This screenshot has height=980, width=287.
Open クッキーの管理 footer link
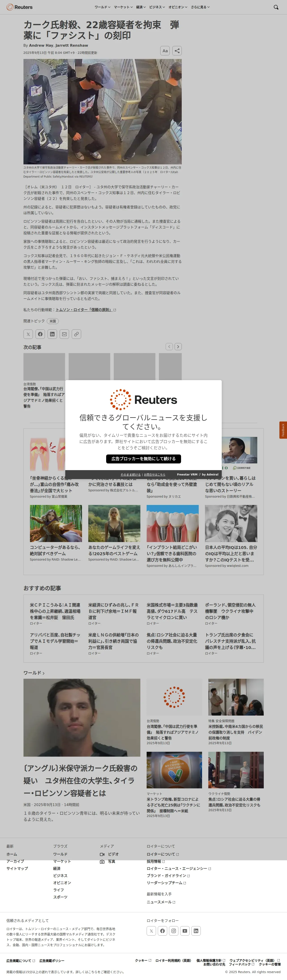point(270,964)
